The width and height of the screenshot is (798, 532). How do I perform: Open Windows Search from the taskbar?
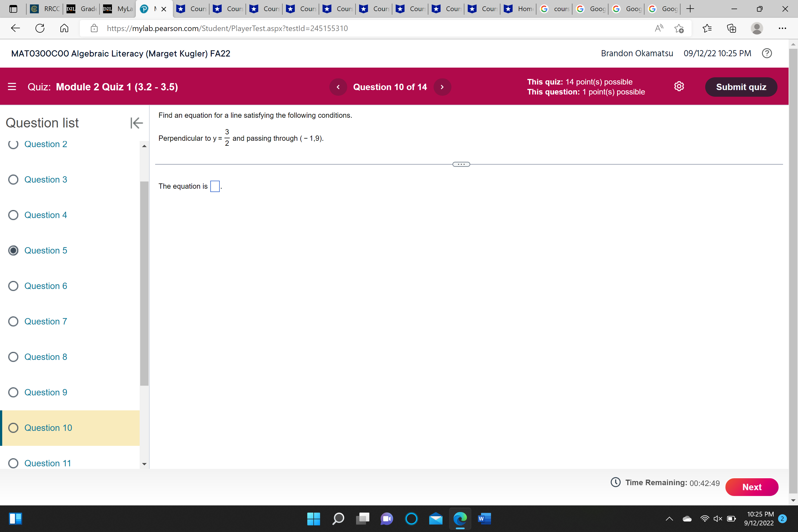tap(338, 519)
